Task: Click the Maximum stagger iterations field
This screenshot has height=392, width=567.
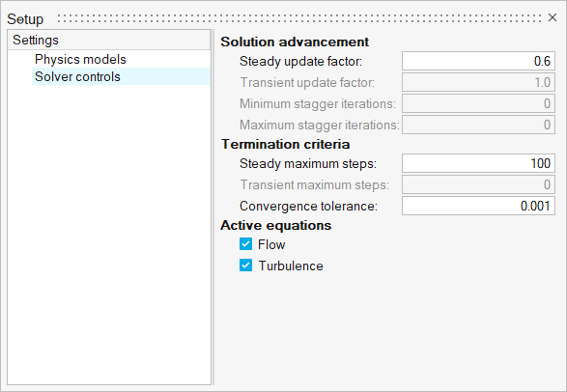Action: point(478,125)
